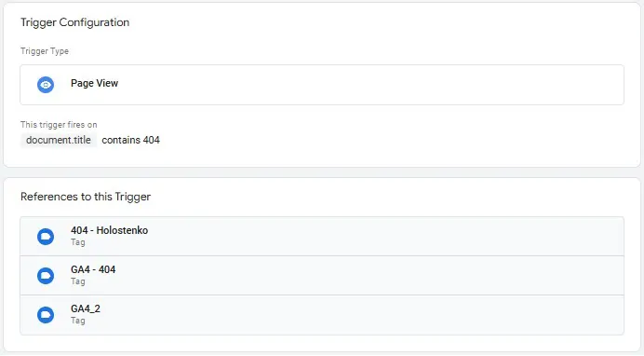Select the Page View trigger type label
Viewport: 644px width, 356px height.
pos(95,83)
